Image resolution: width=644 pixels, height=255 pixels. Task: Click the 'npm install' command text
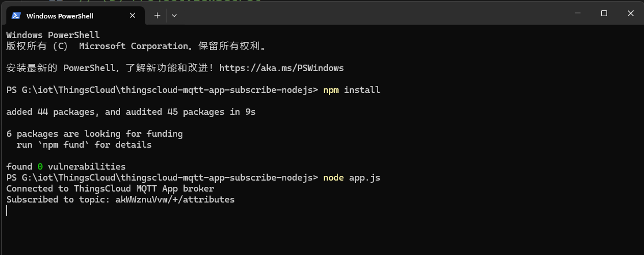pos(351,90)
